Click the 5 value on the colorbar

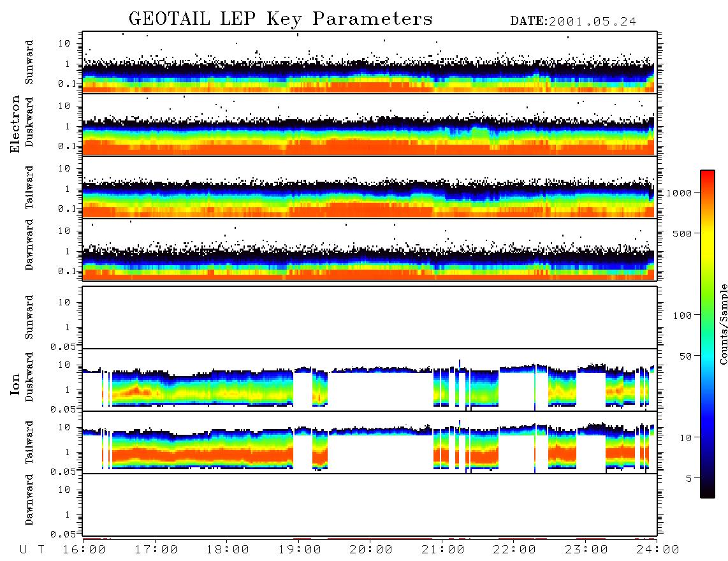pyautogui.click(x=688, y=478)
